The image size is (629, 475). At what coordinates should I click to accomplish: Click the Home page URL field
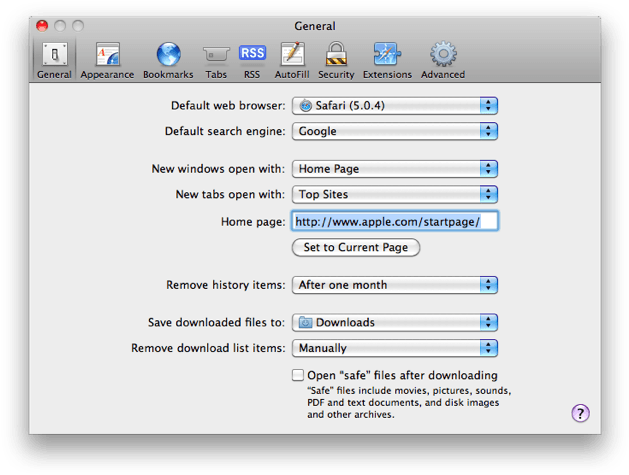(395, 221)
